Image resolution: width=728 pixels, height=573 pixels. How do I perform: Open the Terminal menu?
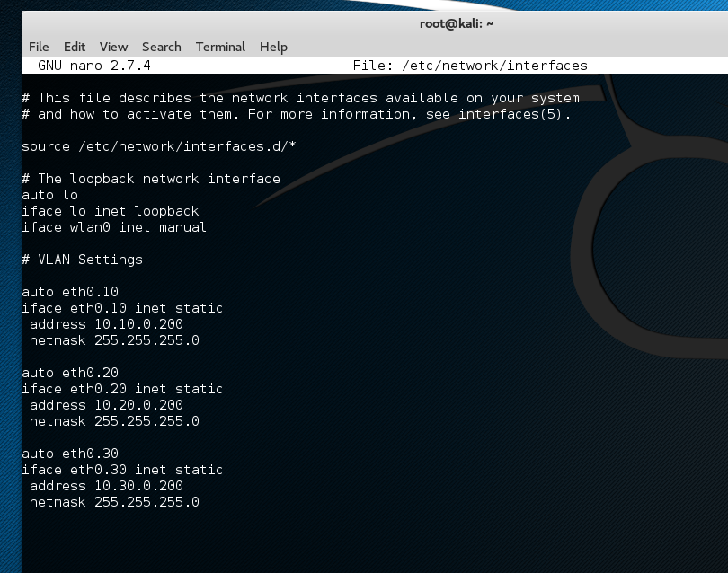coord(220,47)
